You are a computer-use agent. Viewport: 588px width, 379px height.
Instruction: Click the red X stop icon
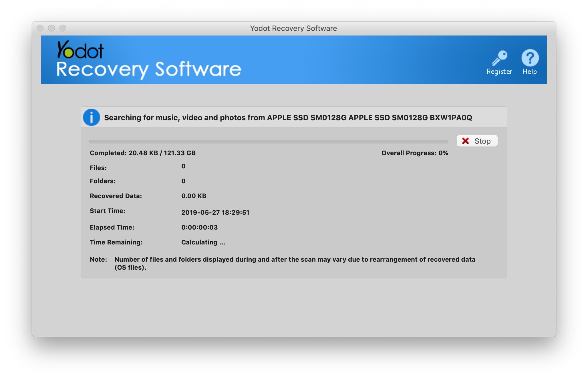(466, 141)
